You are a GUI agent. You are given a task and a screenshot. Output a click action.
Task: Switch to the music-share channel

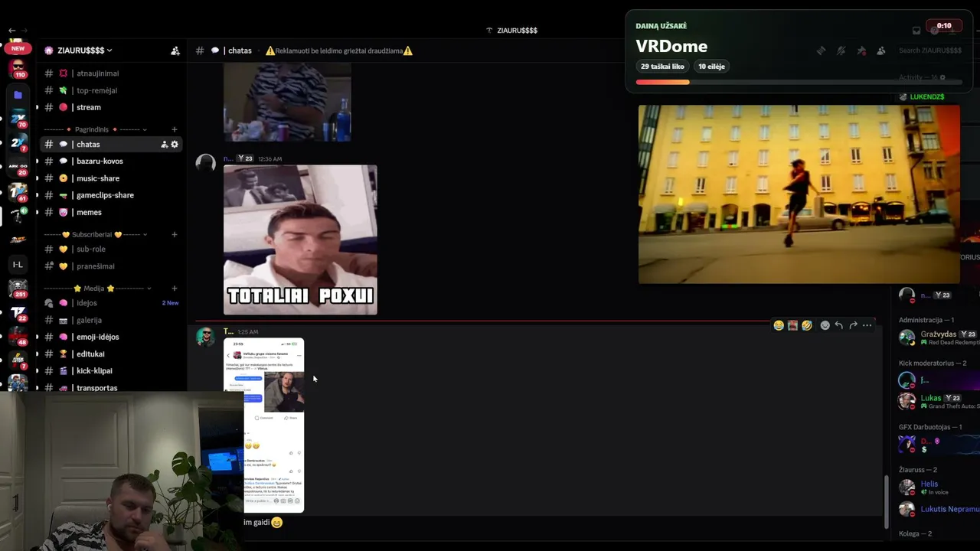98,178
